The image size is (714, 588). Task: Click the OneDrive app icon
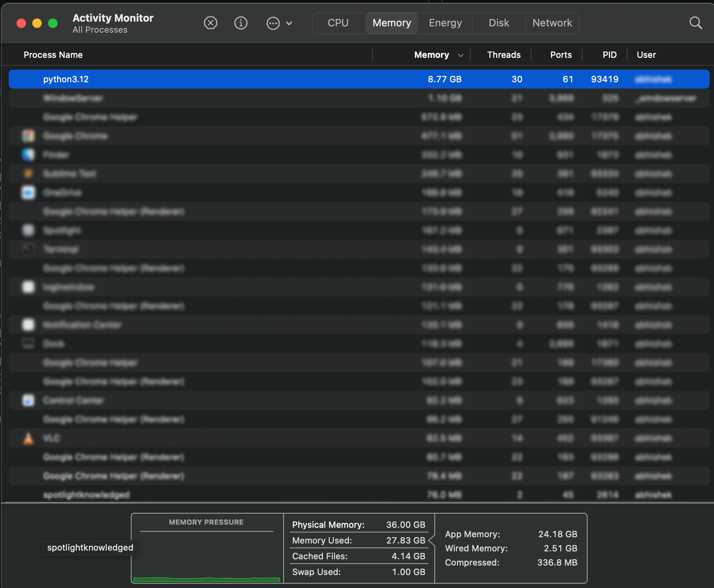click(28, 192)
